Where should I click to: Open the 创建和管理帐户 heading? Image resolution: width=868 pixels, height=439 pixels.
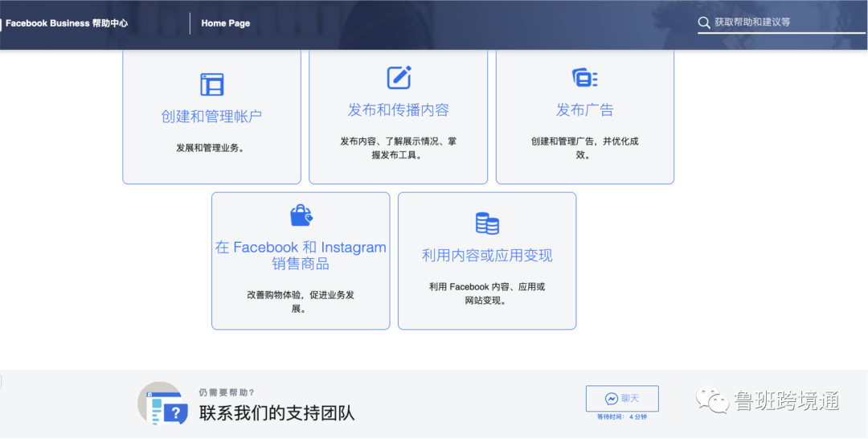(211, 117)
